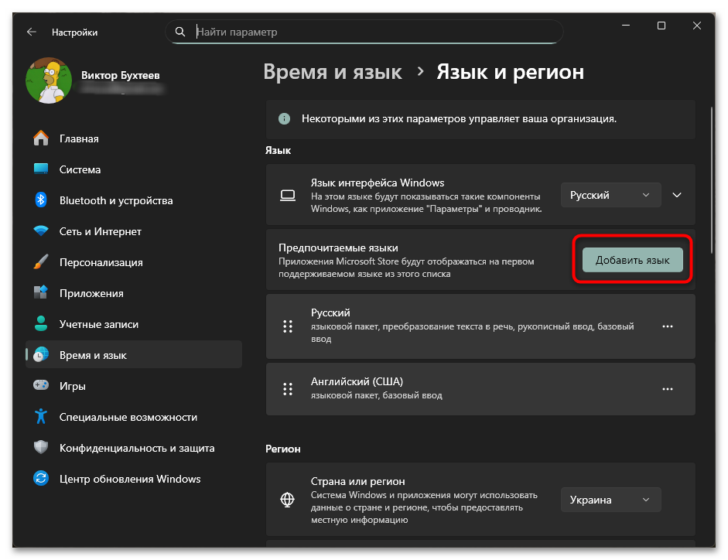The width and height of the screenshot is (728, 560).
Task: Minimize the Settings window
Action: coord(626,26)
